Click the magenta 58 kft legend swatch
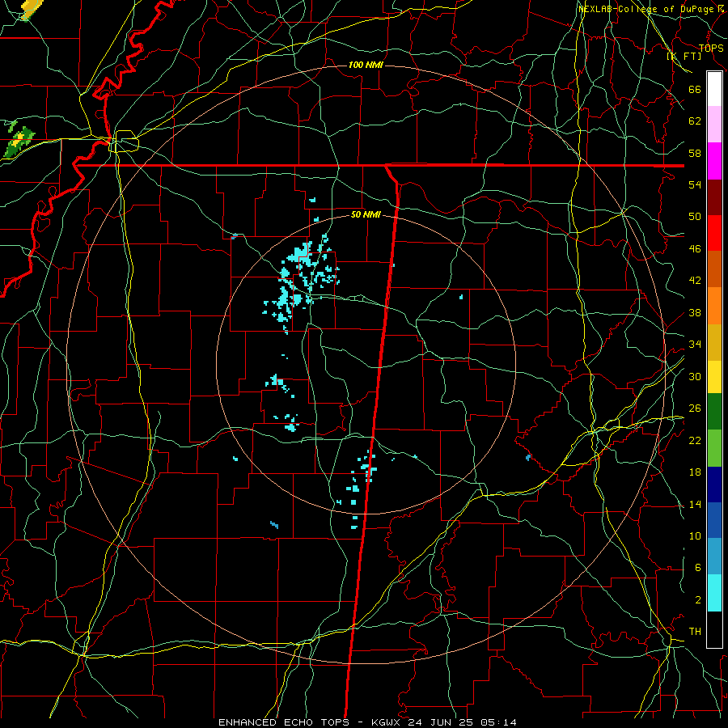The image size is (728, 728). pos(714,161)
